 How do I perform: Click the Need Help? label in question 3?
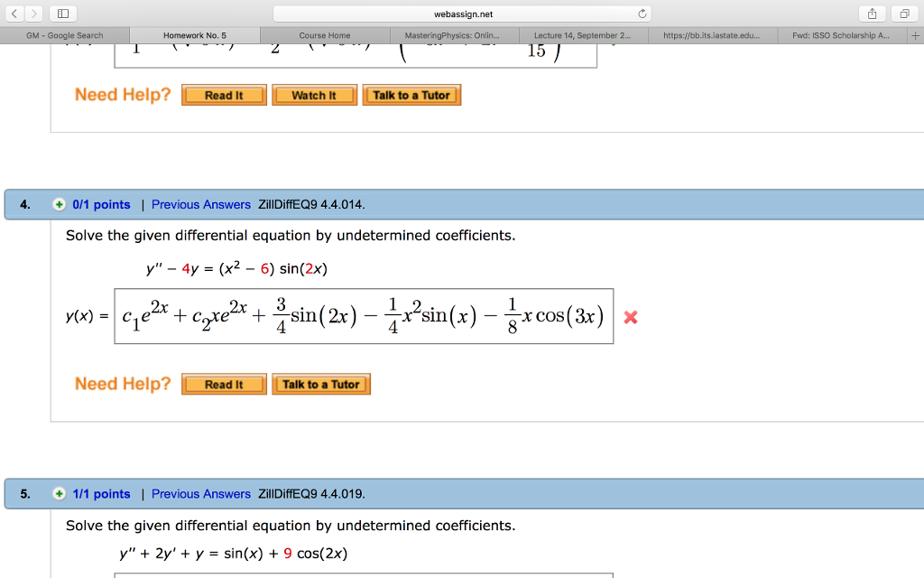(x=123, y=94)
